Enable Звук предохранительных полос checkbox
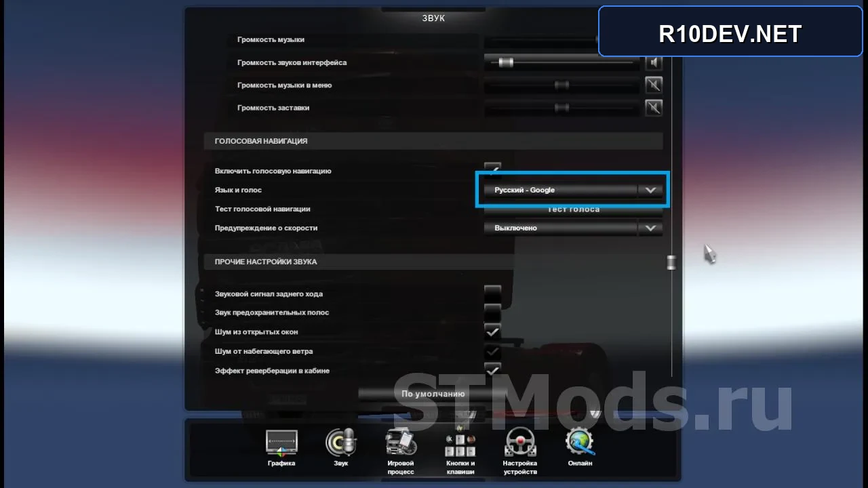Image resolution: width=868 pixels, height=488 pixels. point(492,313)
